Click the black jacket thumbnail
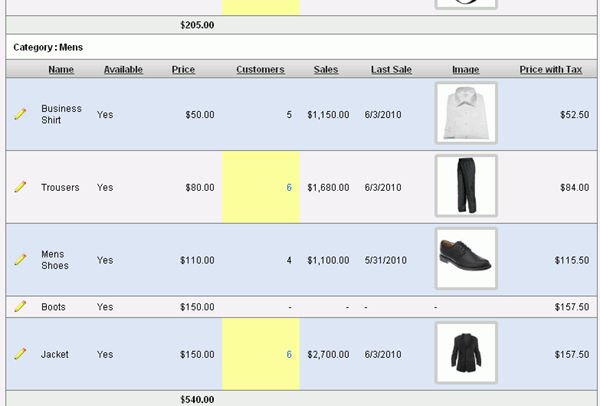 pos(466,354)
